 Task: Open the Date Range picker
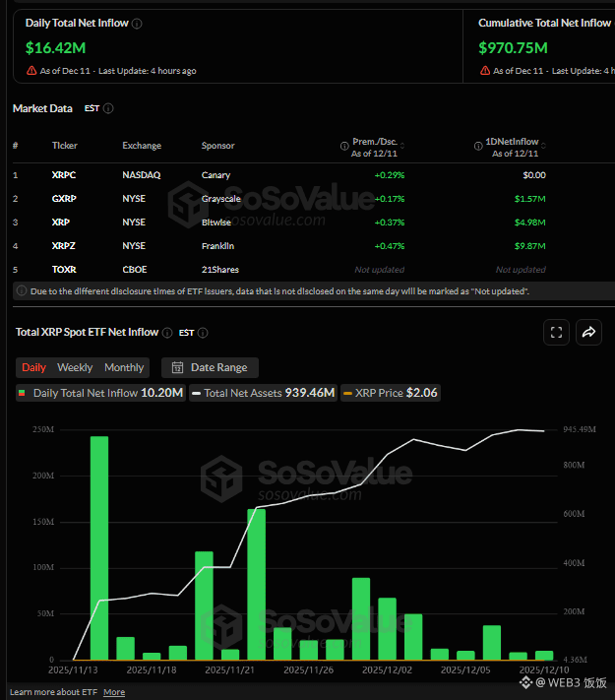(210, 367)
